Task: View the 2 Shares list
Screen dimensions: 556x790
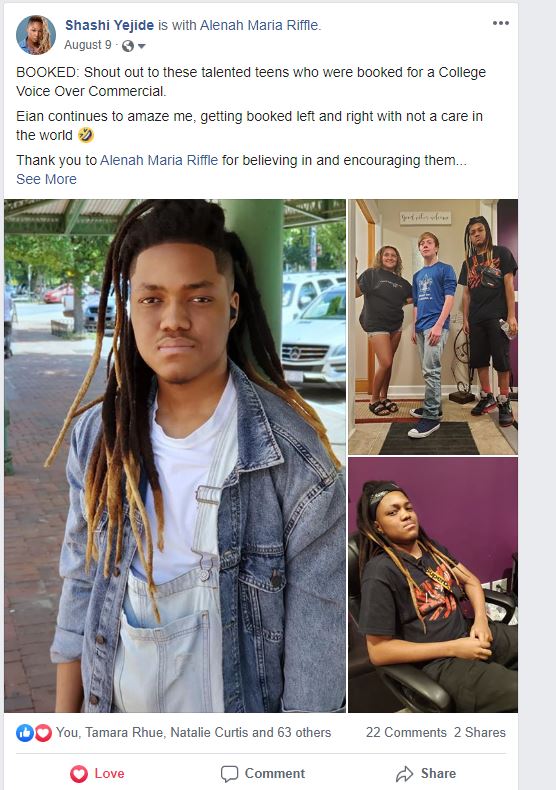Action: [x=479, y=732]
